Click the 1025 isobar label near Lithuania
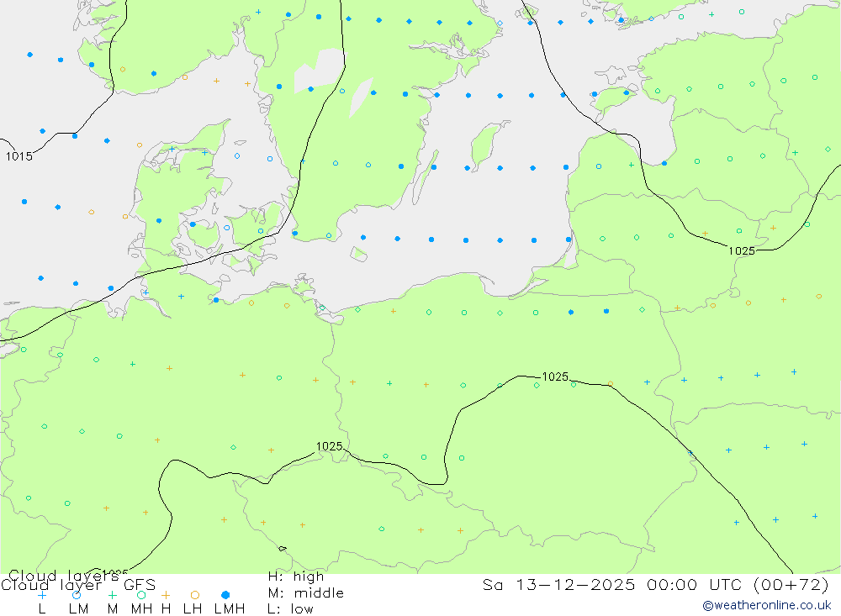This screenshot has height=616, width=841. pos(742,251)
